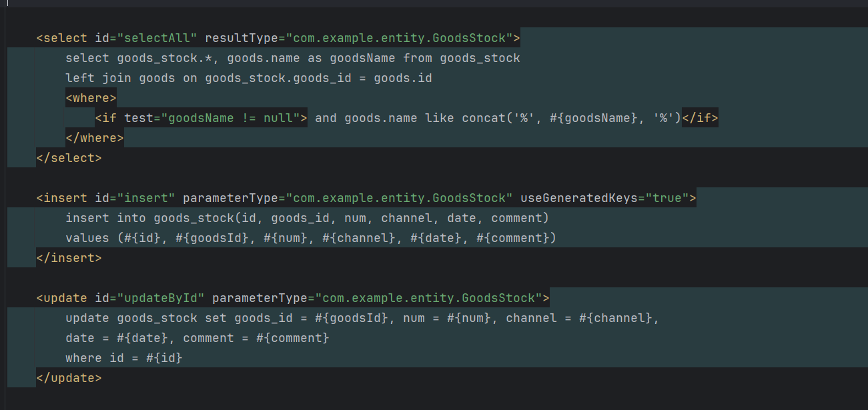Click the opening select tag with id selectAll
868x410 pixels.
(x=278, y=38)
